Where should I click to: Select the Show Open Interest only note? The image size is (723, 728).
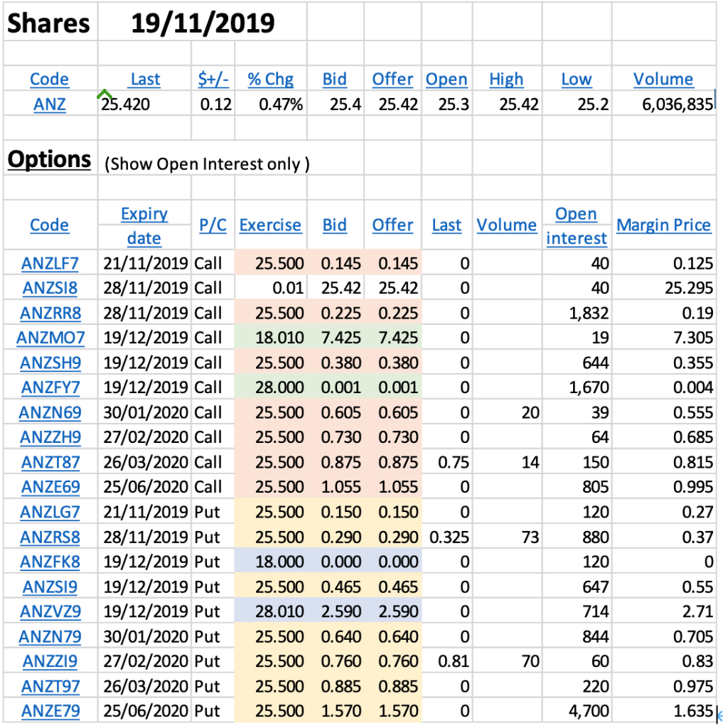(x=207, y=164)
